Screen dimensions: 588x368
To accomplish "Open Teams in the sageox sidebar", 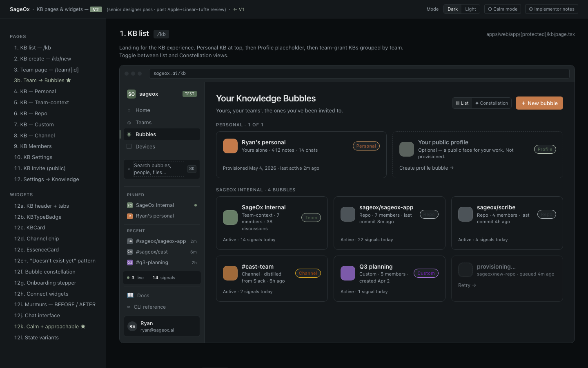I will tap(162, 123).
